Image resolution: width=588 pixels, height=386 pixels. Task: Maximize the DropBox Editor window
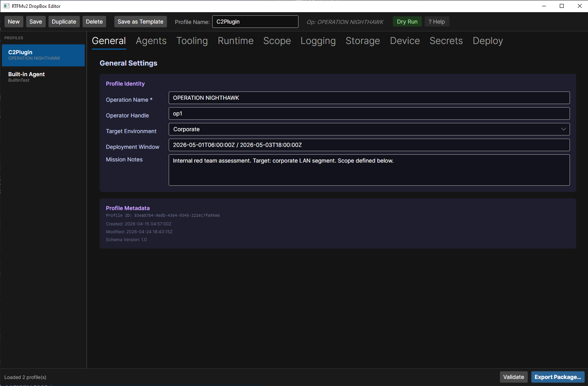coord(562,6)
